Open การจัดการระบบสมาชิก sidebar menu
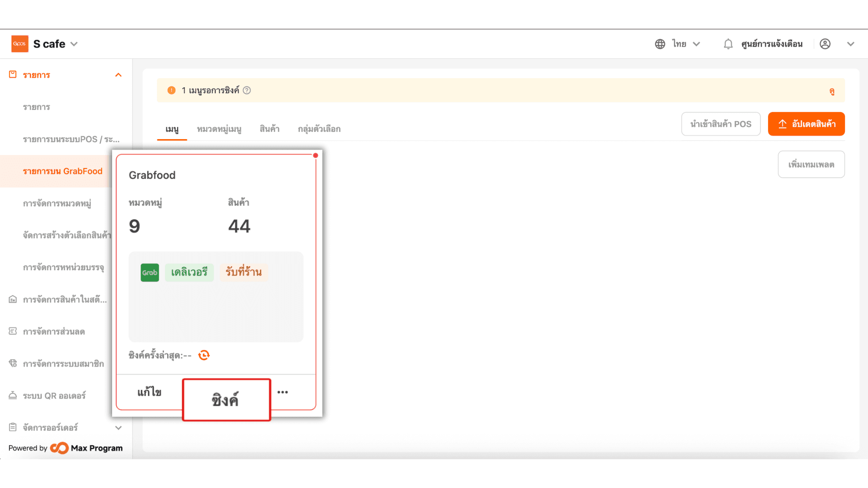 (x=63, y=364)
